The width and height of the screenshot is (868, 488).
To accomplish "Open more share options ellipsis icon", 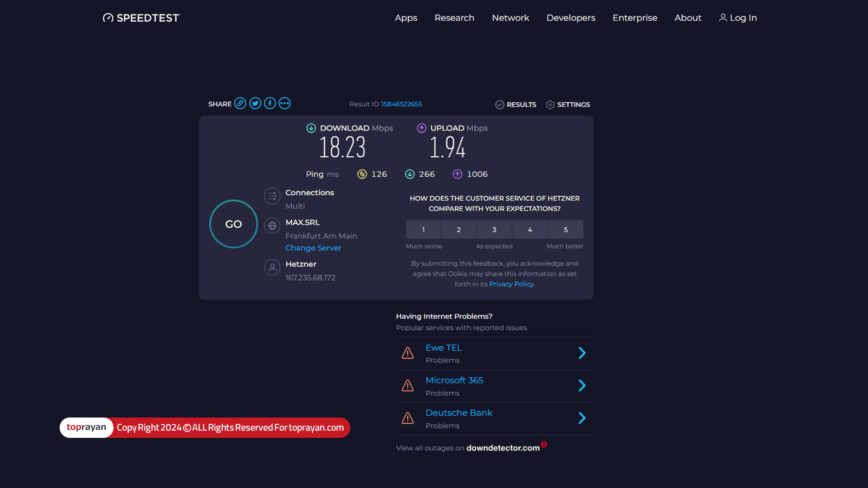I will pyautogui.click(x=285, y=103).
